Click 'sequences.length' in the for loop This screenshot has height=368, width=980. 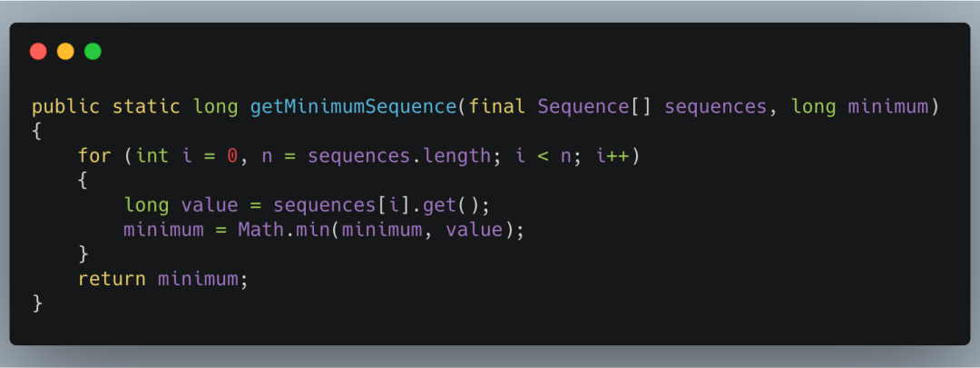click(x=398, y=155)
